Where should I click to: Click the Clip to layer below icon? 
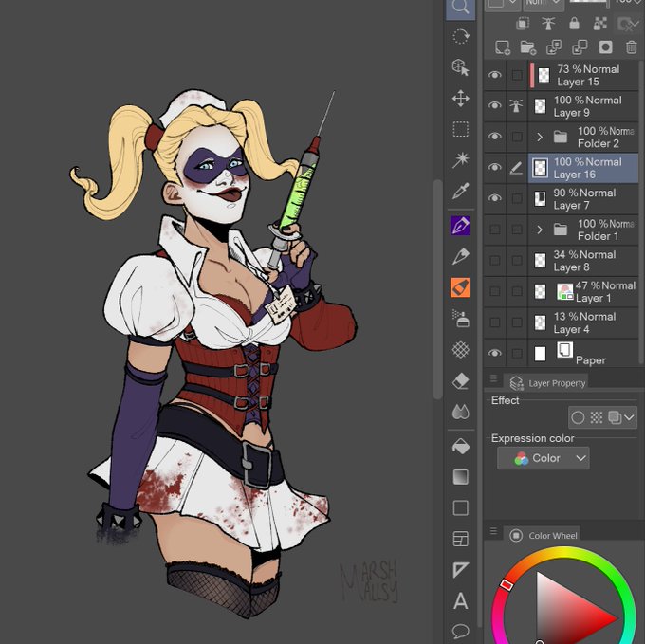point(523,24)
